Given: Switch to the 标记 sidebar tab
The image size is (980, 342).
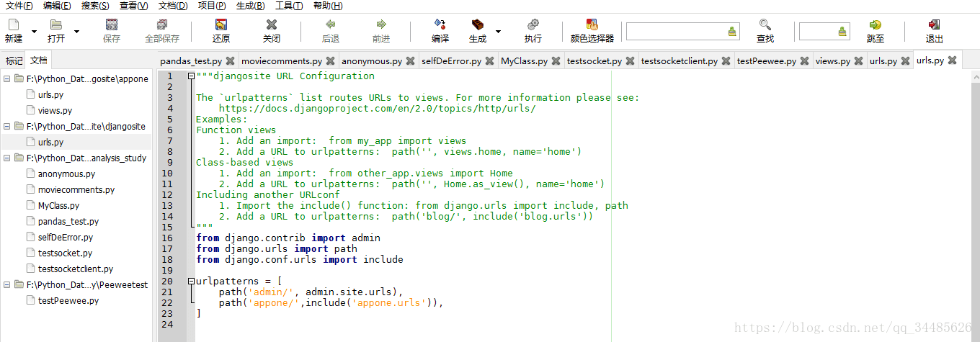Looking at the screenshot, I should pos(14,60).
